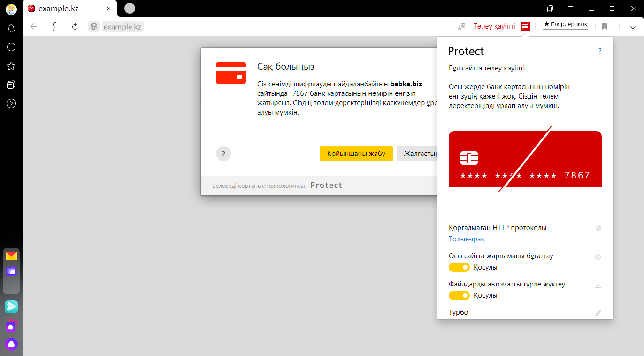Click the Турбо label in panel
The height and width of the screenshot is (356, 644).
(458, 312)
